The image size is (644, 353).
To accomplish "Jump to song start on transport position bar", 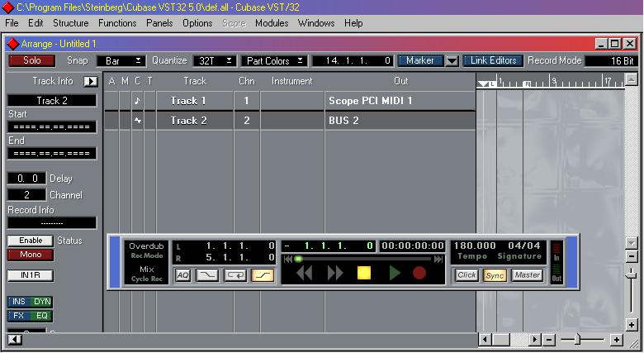I will pos(288,259).
